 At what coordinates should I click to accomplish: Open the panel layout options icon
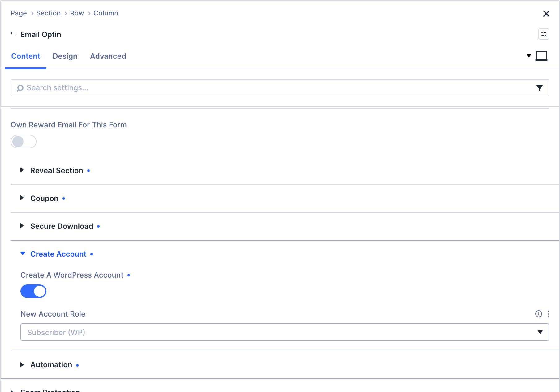coord(544,34)
